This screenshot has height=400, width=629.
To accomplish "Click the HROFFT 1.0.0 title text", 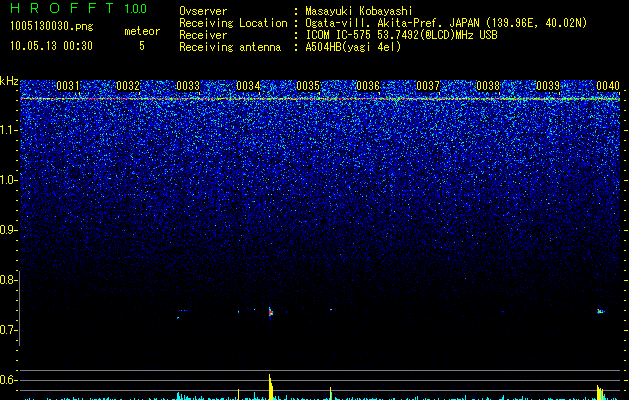I will (x=78, y=8).
